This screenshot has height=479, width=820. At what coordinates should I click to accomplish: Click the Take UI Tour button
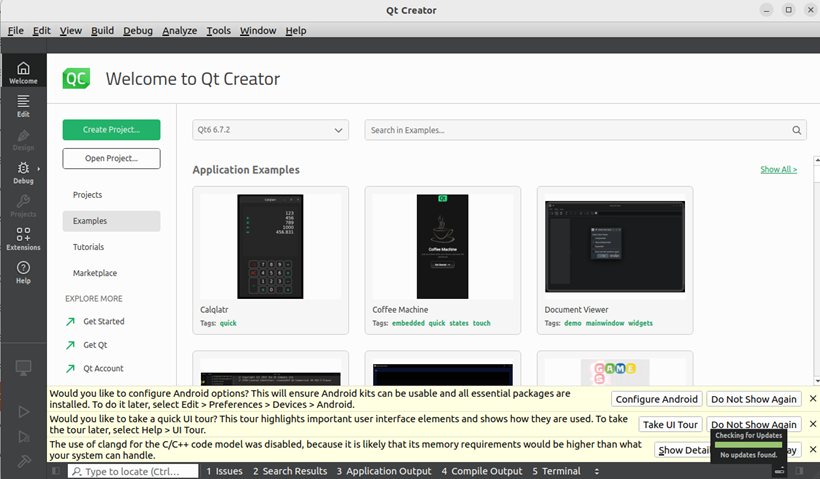670,424
